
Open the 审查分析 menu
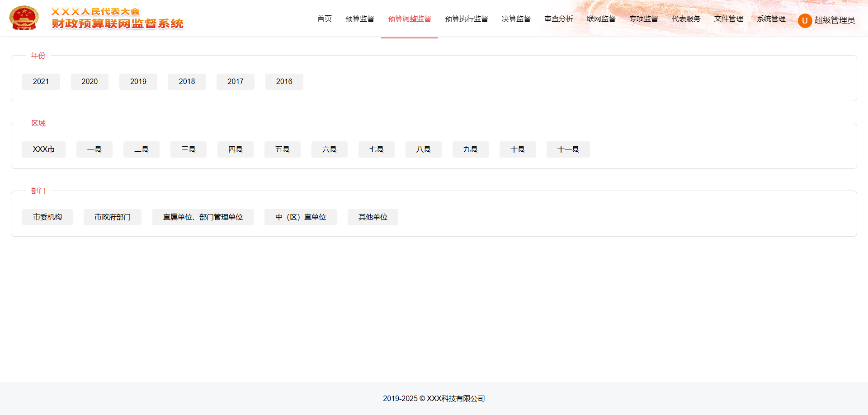(x=559, y=19)
